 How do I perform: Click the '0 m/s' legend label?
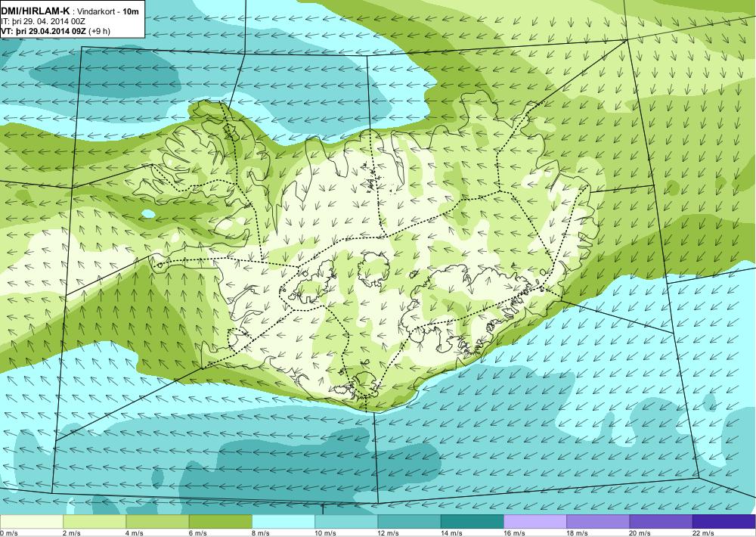click(9, 532)
